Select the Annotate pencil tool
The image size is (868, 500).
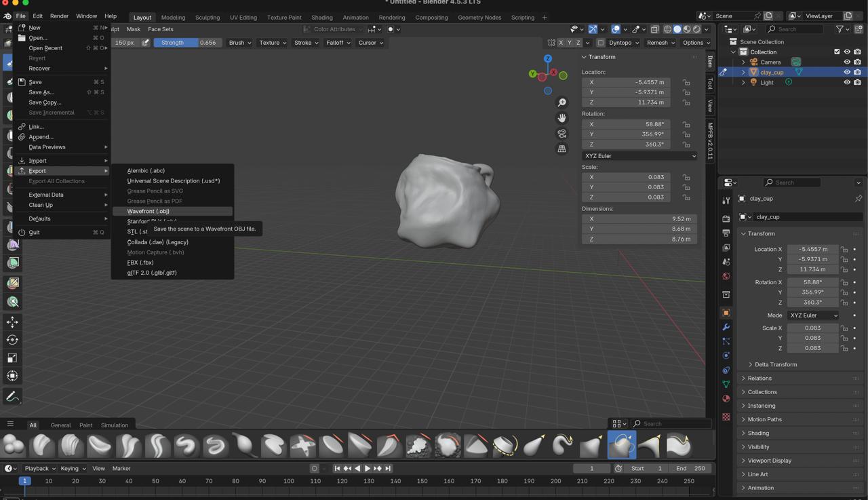[12, 396]
